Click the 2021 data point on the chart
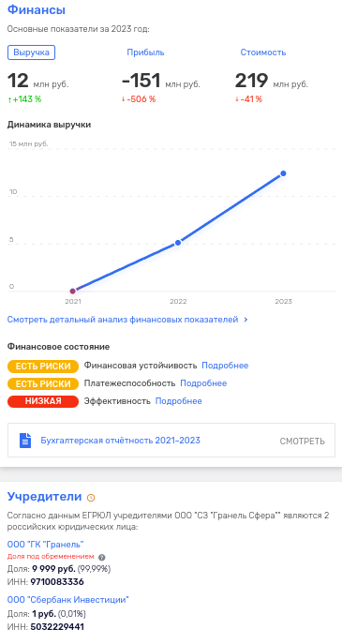342x644 pixels. [73, 292]
